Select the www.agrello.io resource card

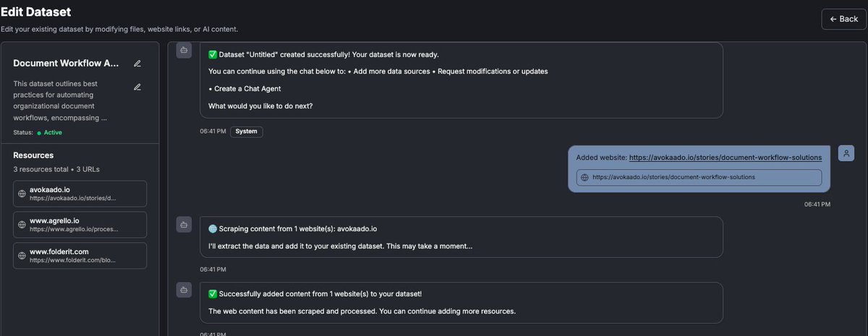tap(80, 225)
